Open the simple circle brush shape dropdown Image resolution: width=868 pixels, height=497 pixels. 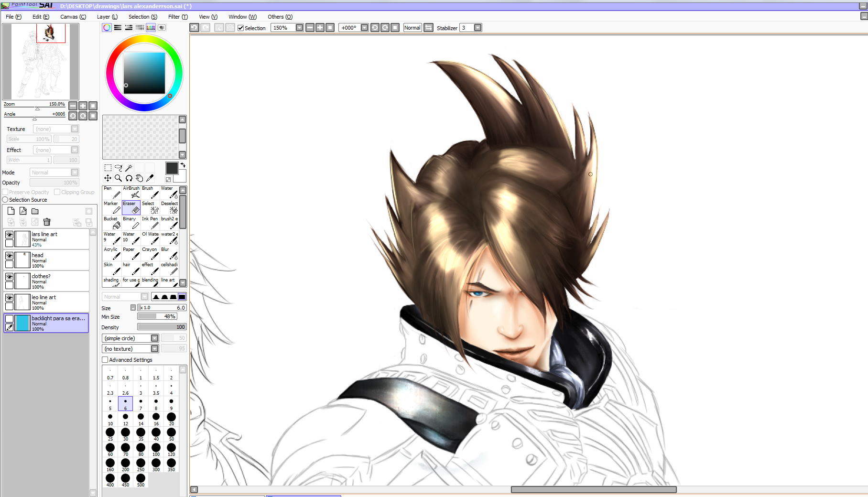tap(154, 338)
